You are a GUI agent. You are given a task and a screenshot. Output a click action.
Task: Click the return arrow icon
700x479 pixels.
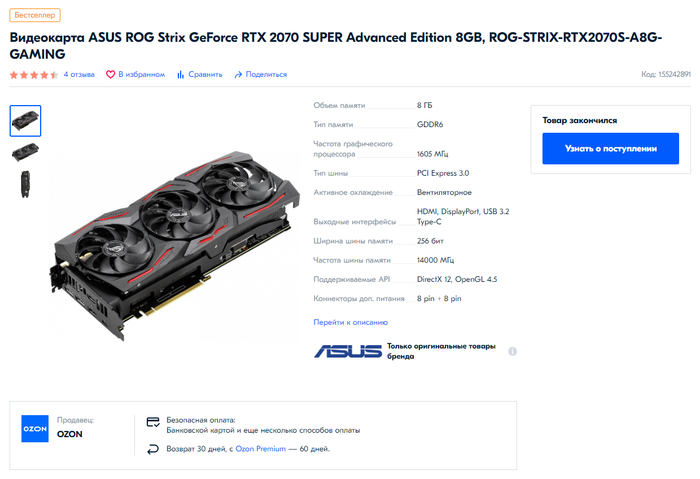pos(153,449)
